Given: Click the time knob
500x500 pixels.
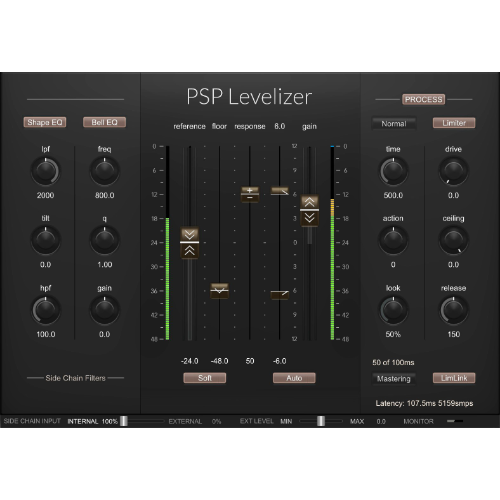Looking at the screenshot, I should [x=393, y=171].
